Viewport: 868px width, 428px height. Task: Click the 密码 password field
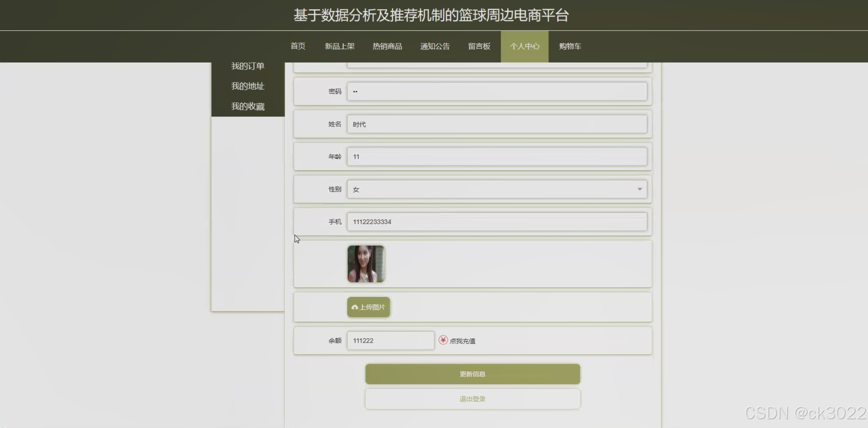[x=497, y=92]
